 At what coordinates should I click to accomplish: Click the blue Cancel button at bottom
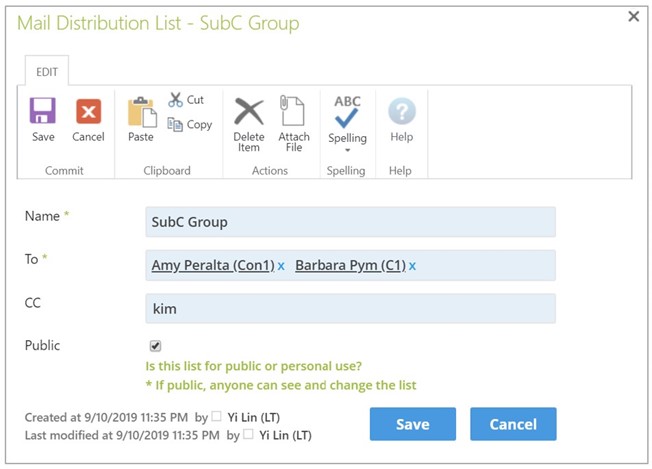tap(513, 424)
